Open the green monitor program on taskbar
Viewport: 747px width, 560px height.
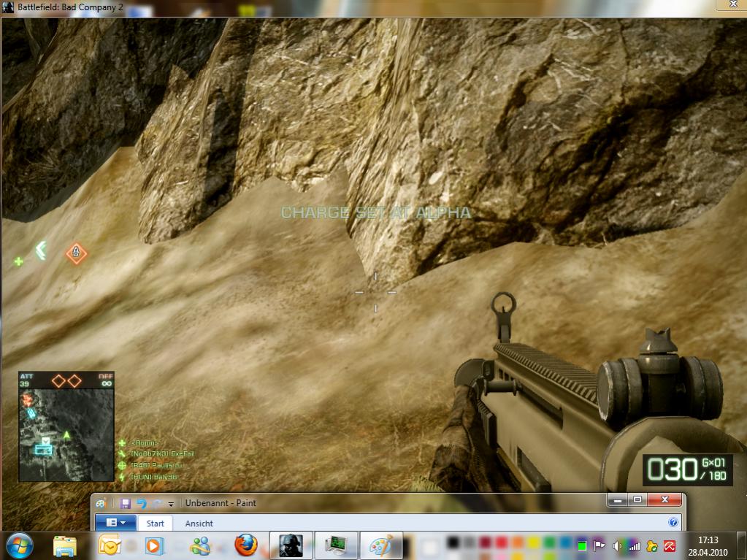click(x=337, y=545)
